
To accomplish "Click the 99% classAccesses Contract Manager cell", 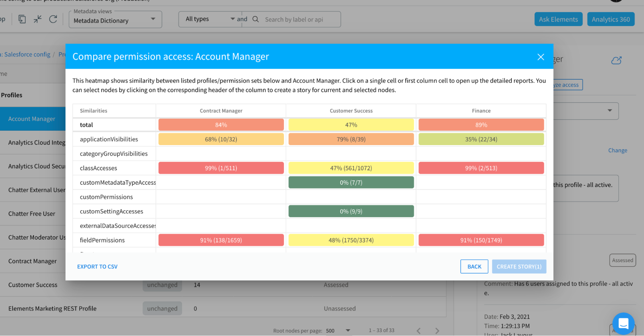I will [x=221, y=168].
